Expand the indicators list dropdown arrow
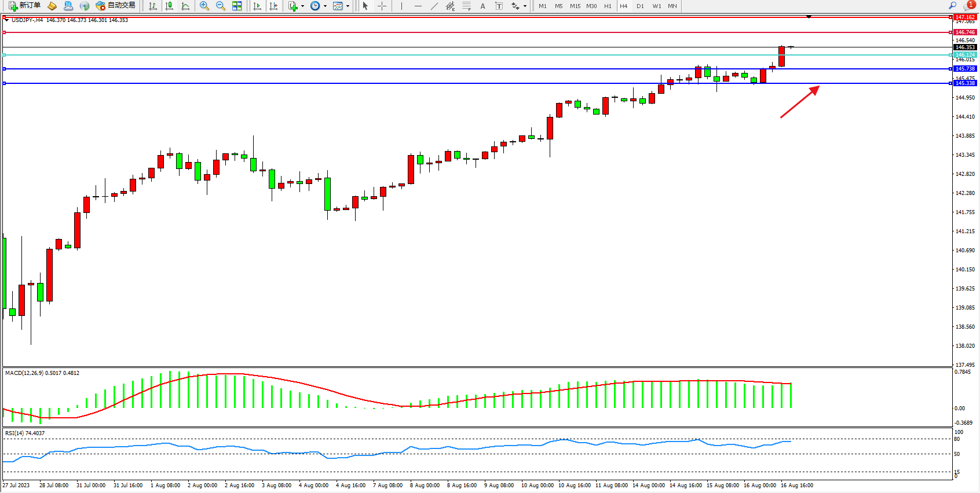Image resolution: width=980 pixels, height=493 pixels. pos(302,6)
